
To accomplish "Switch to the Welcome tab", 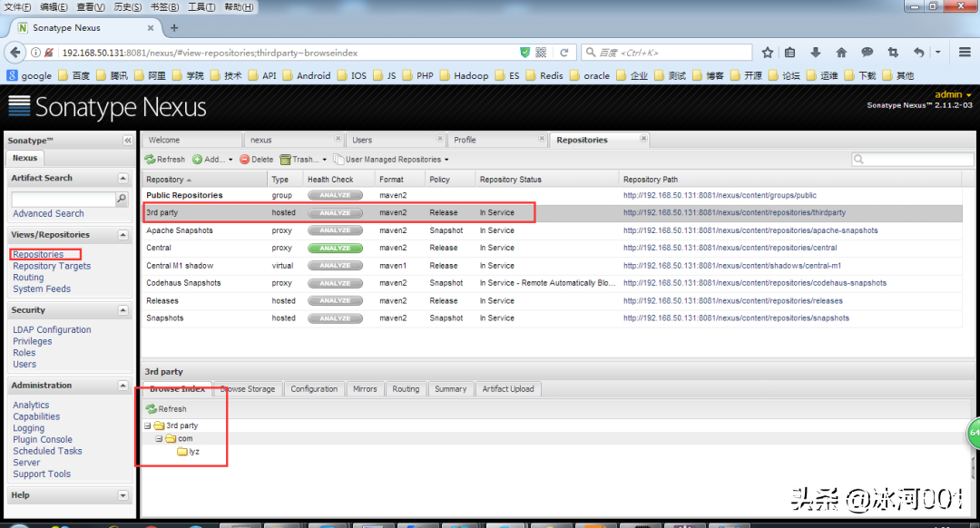I will tap(191, 140).
